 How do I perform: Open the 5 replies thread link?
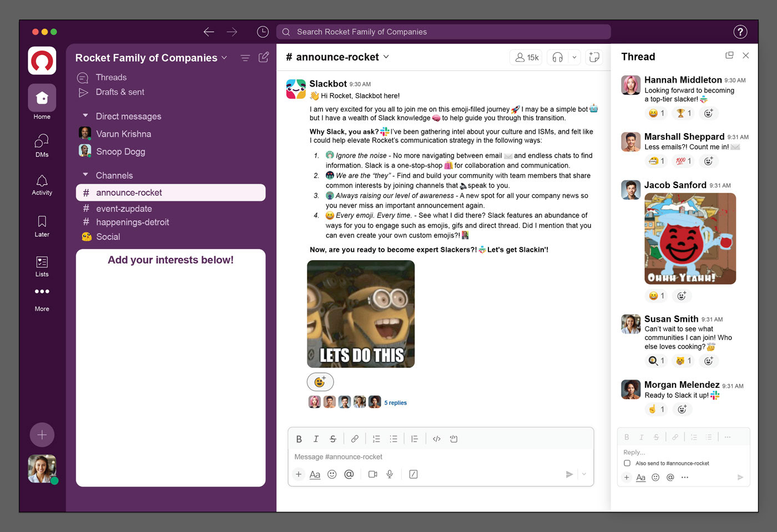(x=396, y=403)
